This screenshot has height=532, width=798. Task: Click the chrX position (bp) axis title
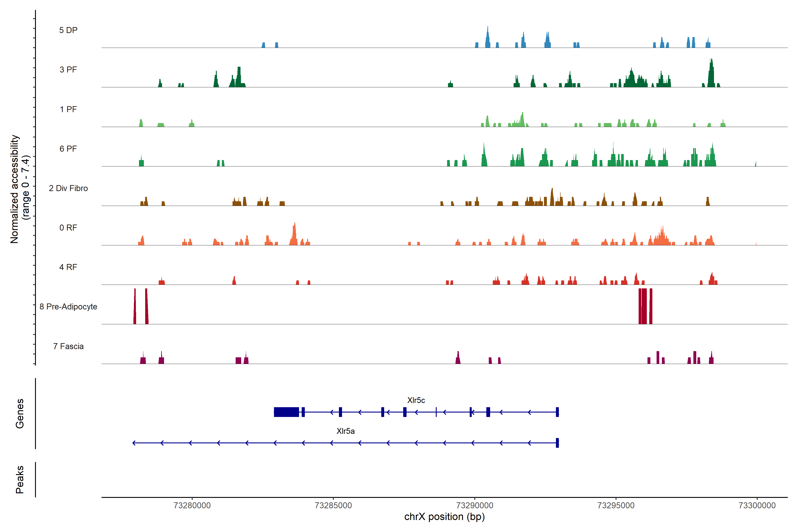(x=444, y=517)
